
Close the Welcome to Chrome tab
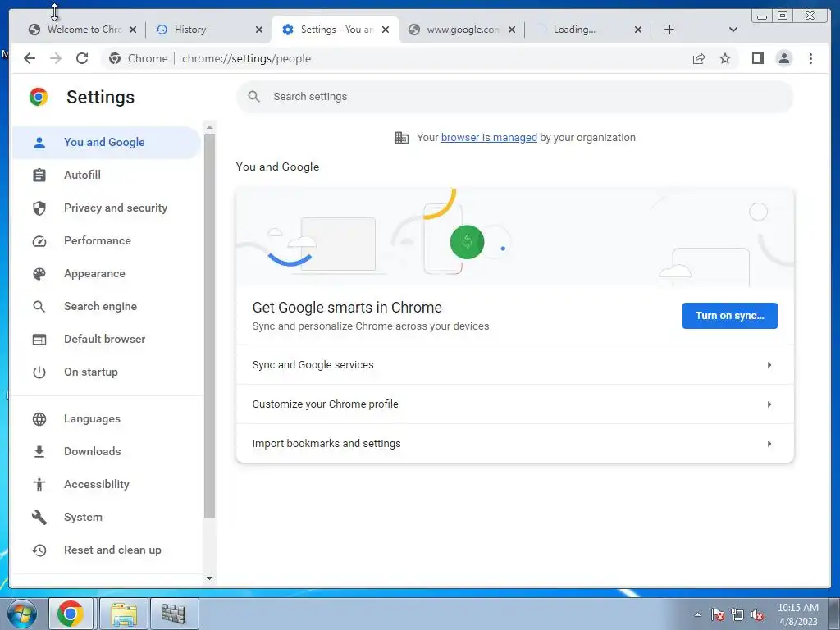133,30
